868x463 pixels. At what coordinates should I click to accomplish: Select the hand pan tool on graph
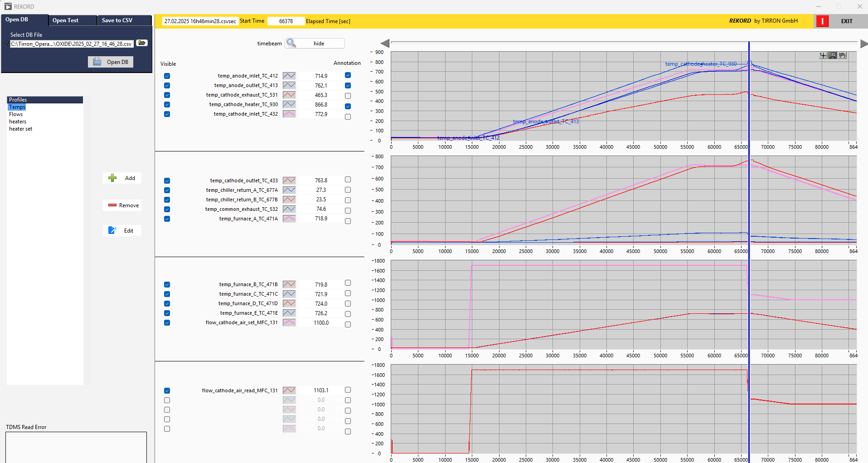842,56
